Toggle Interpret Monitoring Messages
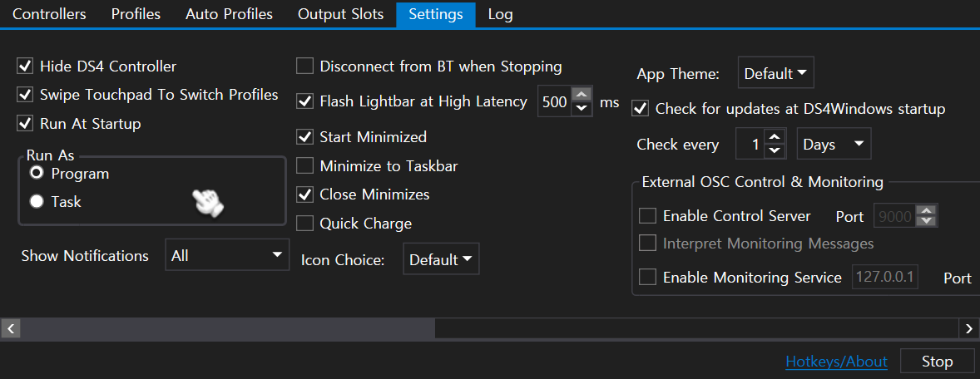Screen dimensions: 980x379 (x=647, y=242)
